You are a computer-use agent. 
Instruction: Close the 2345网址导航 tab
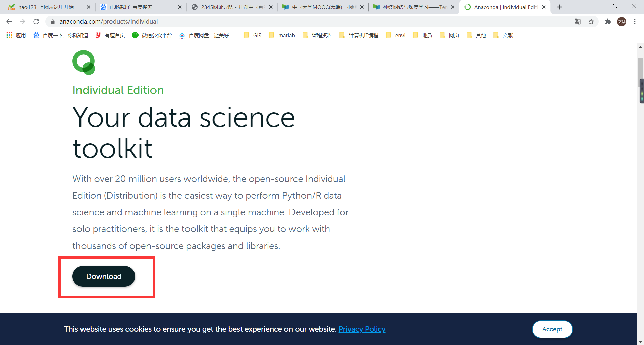coord(271,7)
